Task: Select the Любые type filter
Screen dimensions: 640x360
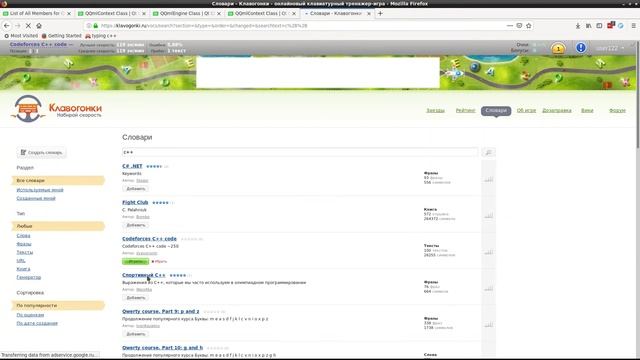Action: click(58, 226)
